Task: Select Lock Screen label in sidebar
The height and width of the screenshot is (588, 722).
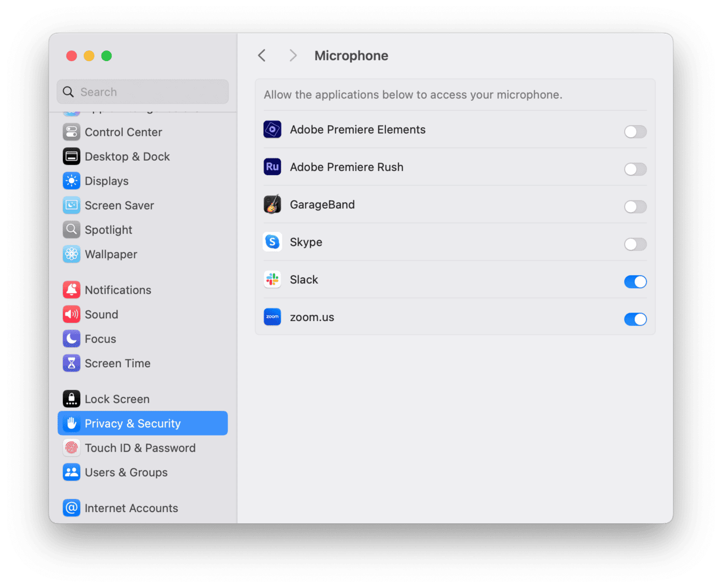Action: (x=117, y=399)
